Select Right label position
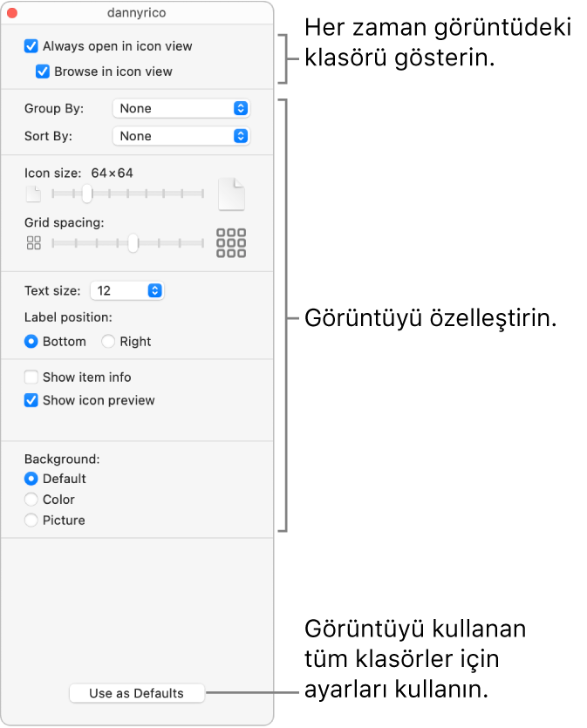This screenshot has height=728, width=587. click(x=108, y=342)
